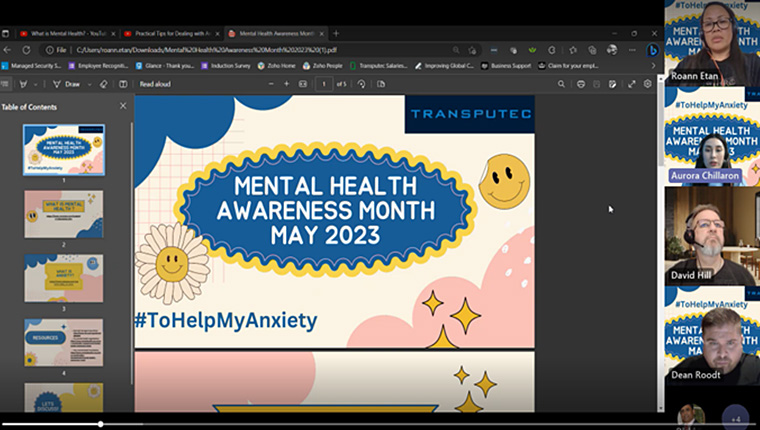This screenshot has height=430, width=760.
Task: Open the PDF search magnifier
Action: [563, 84]
